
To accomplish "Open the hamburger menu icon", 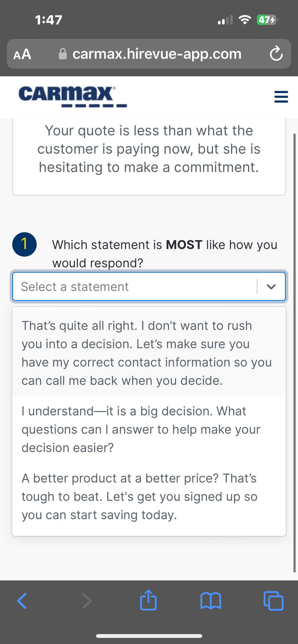I will [x=281, y=97].
